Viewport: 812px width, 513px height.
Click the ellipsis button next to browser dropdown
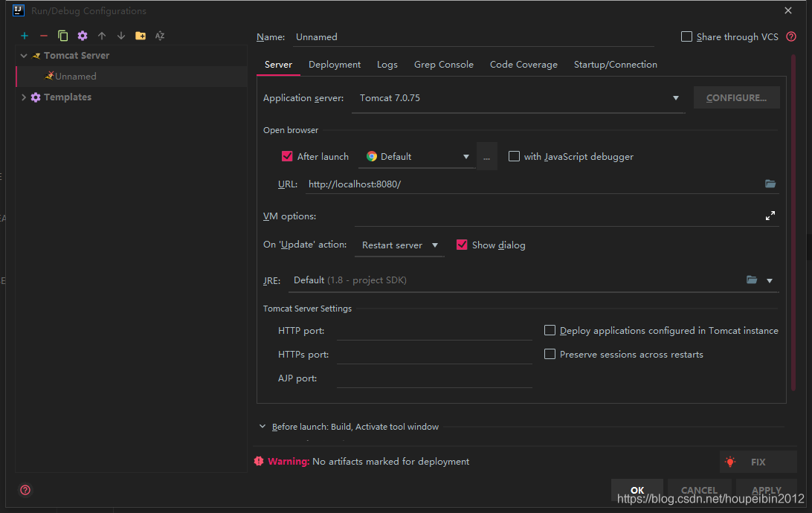tap(487, 157)
